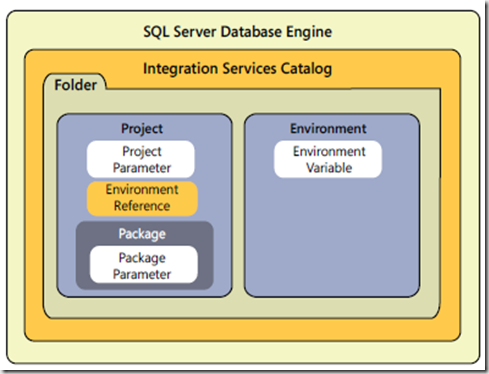Select the Environment Variable box
The height and width of the screenshot is (374, 489).
click(328, 159)
